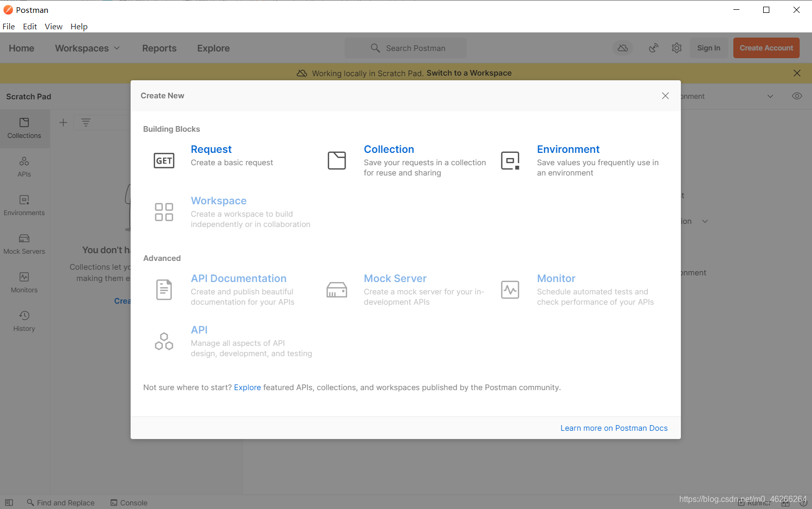This screenshot has height=509, width=812.
Task: Click the GET Request icon
Action: (164, 161)
